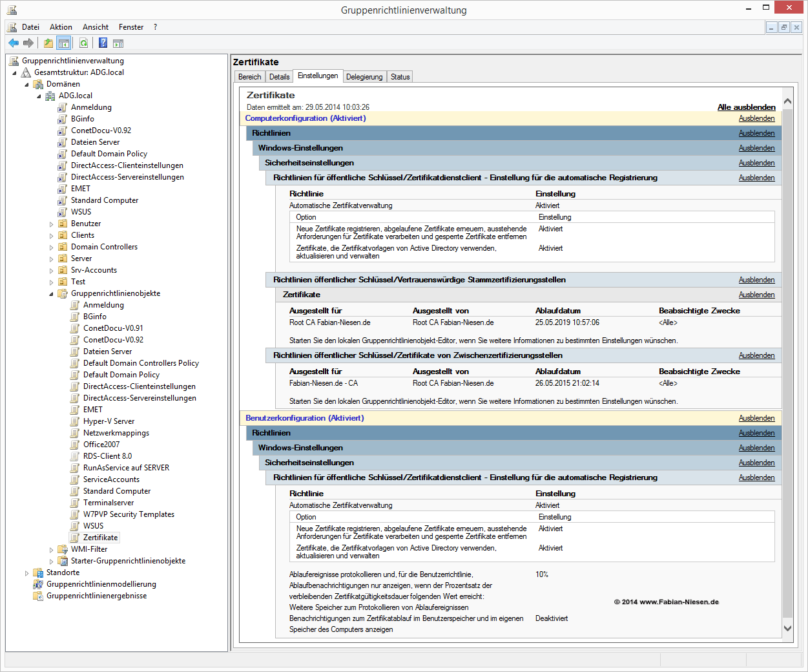Click the report scrollbar down arrow

pos(787,628)
